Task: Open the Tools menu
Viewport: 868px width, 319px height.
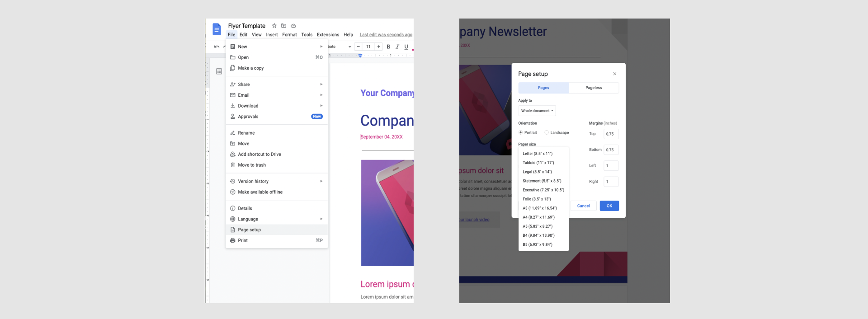Action: [307, 35]
